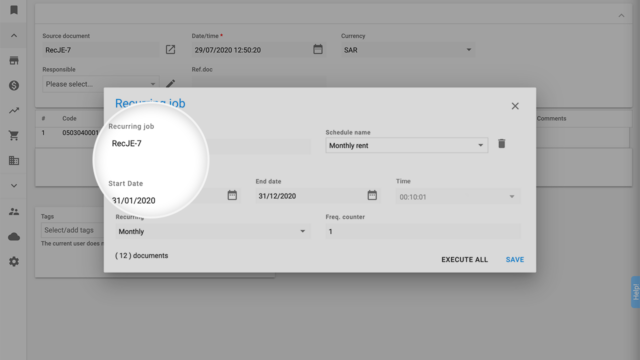Open the building company icon in the sidebar
Image resolution: width=640 pixels, height=360 pixels.
(x=14, y=160)
